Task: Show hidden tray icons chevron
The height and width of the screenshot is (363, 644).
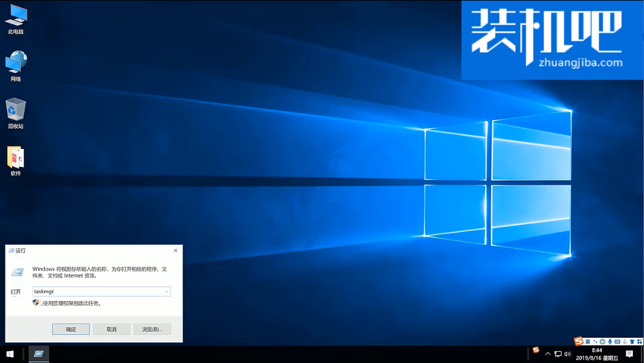Action: (x=547, y=354)
